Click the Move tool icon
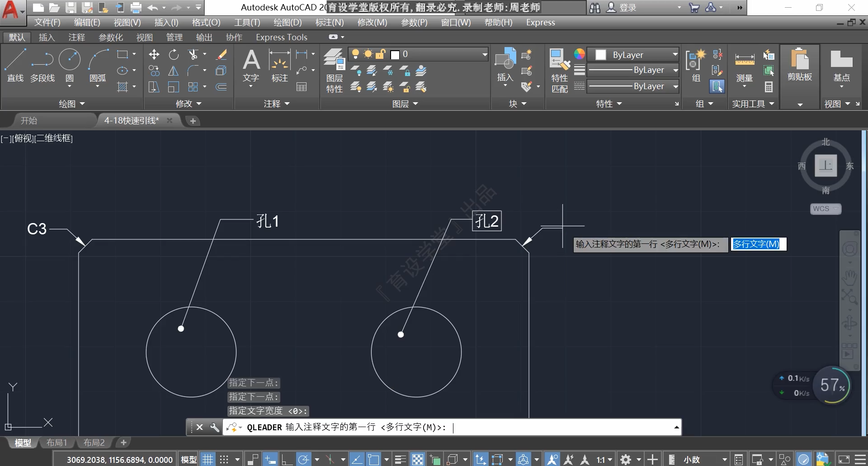Viewport: 868px width, 466px height. click(154, 55)
